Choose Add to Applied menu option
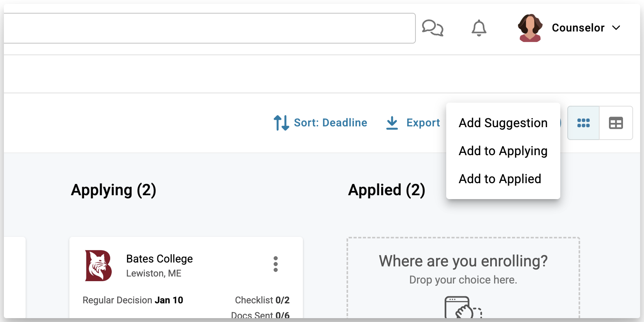The width and height of the screenshot is (644, 322). [x=500, y=179]
